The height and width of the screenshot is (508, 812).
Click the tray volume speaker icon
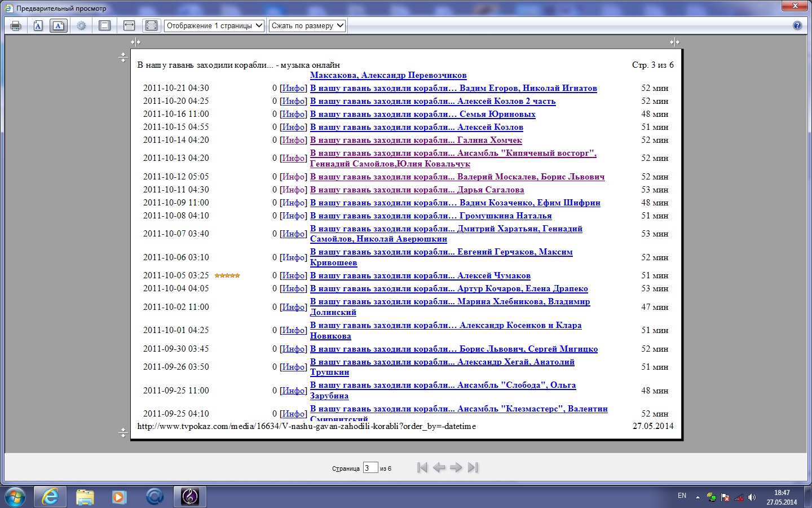tap(752, 497)
